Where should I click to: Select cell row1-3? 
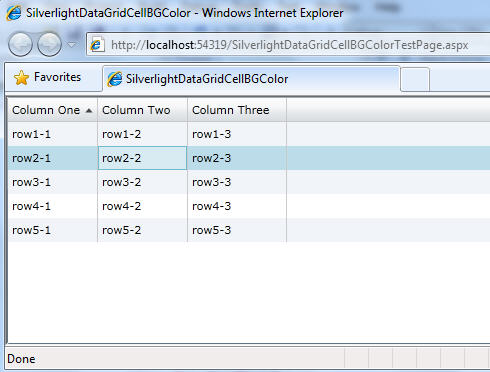pos(237,134)
